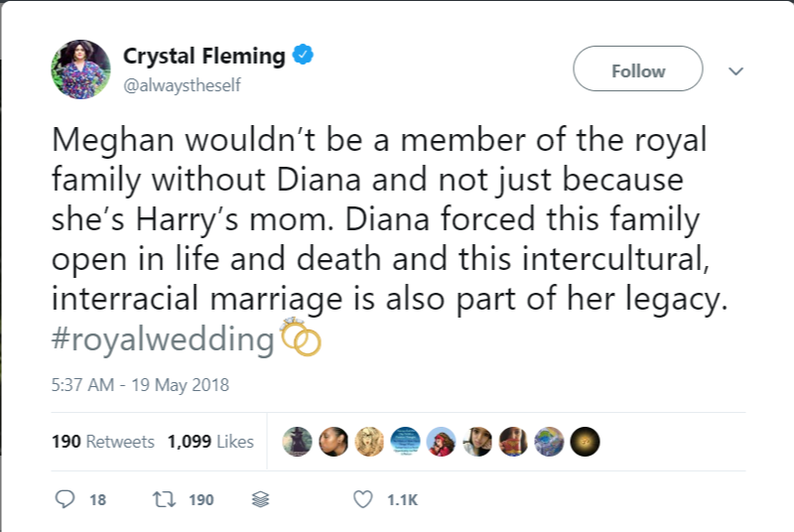
Task: Click the stacked layers Buffer icon
Action: click(260, 499)
